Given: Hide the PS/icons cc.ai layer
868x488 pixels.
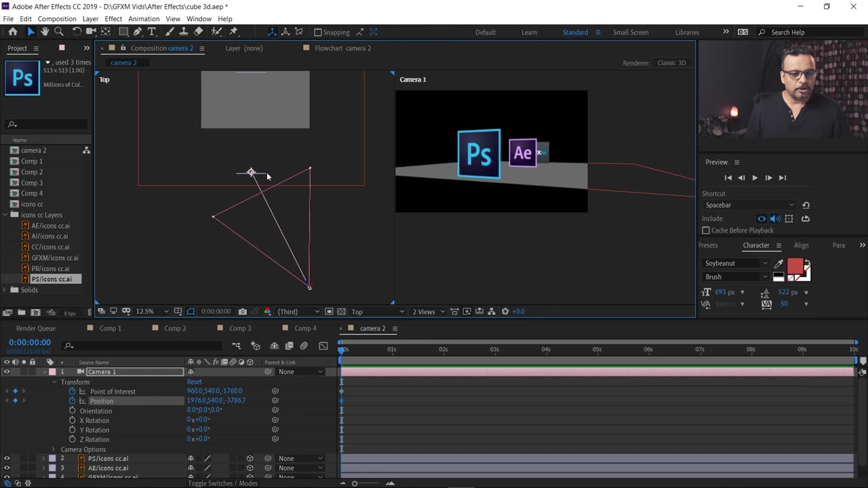Looking at the screenshot, I should click(x=7, y=459).
